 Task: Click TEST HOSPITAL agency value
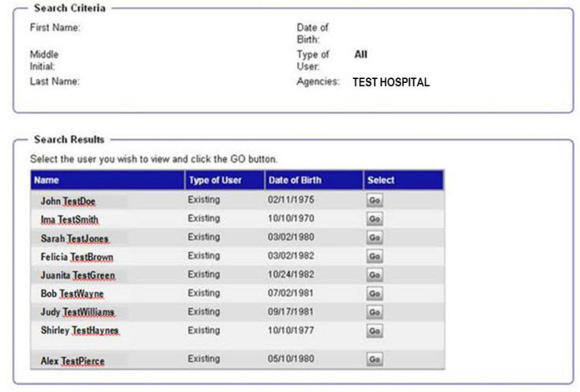(x=390, y=82)
